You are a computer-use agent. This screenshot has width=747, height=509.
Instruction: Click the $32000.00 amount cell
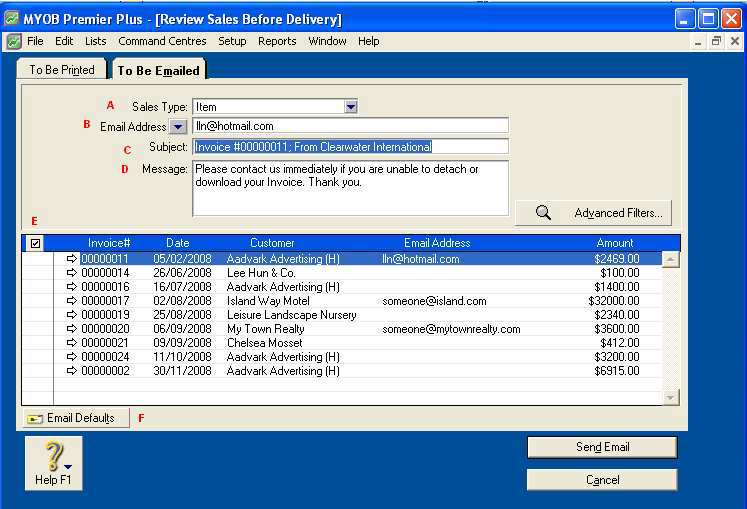614,301
